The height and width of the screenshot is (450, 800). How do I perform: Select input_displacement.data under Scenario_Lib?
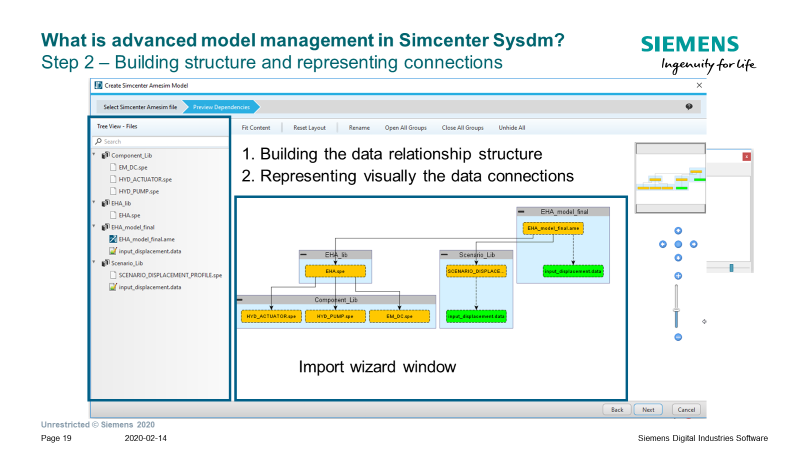(149, 287)
